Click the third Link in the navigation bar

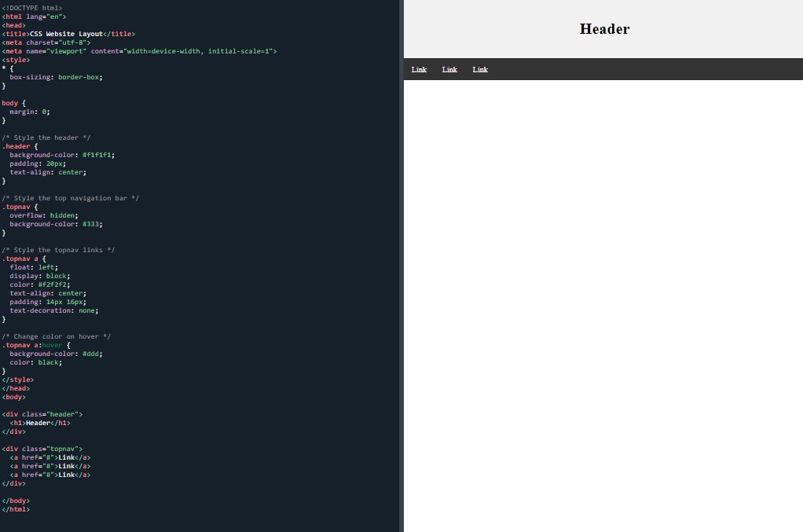coord(480,69)
